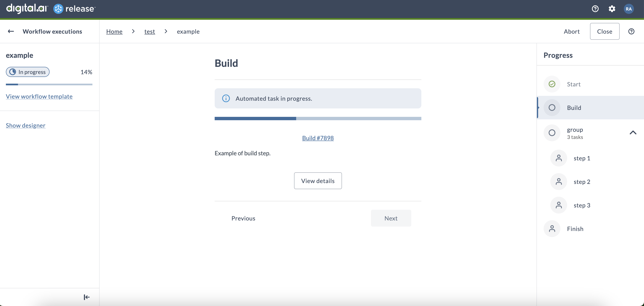Screen dimensions: 644x306
Task: Go to Home breadcrumb
Action: tap(114, 31)
